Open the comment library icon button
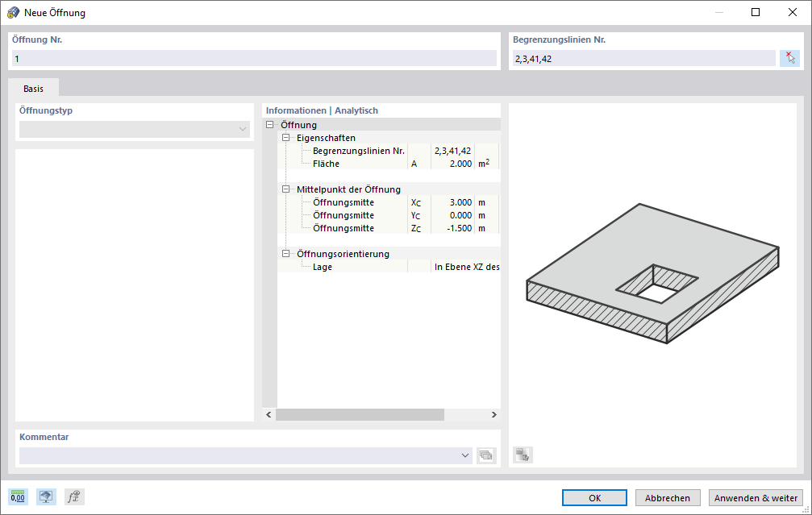This screenshot has height=515, width=812. [486, 455]
